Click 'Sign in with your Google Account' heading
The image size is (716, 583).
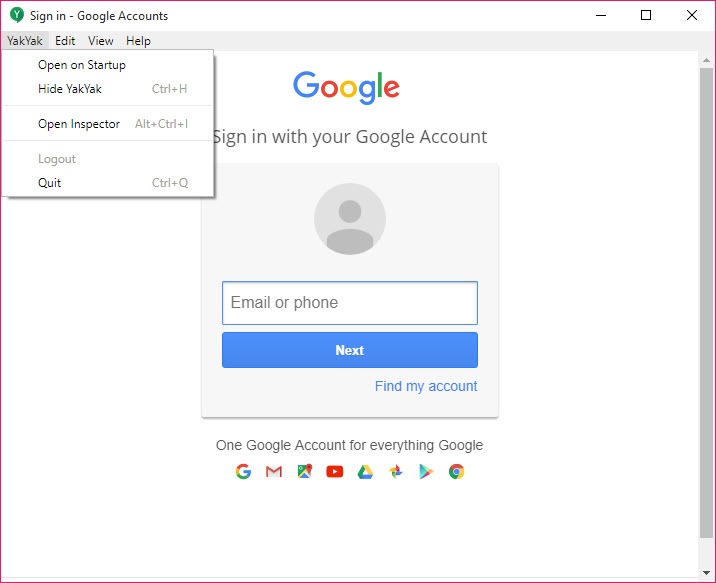[x=350, y=137]
